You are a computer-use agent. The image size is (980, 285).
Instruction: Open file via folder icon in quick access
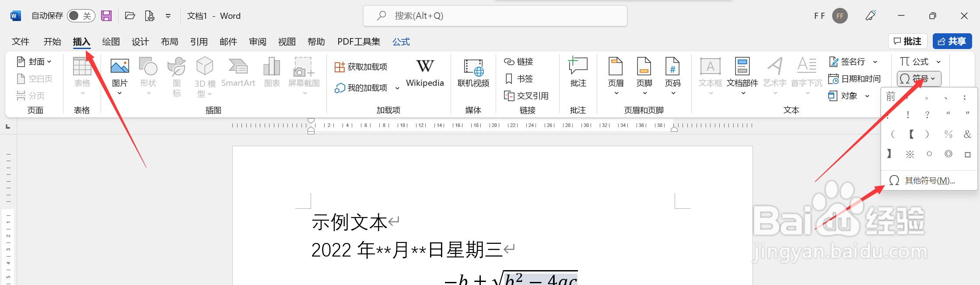point(129,16)
